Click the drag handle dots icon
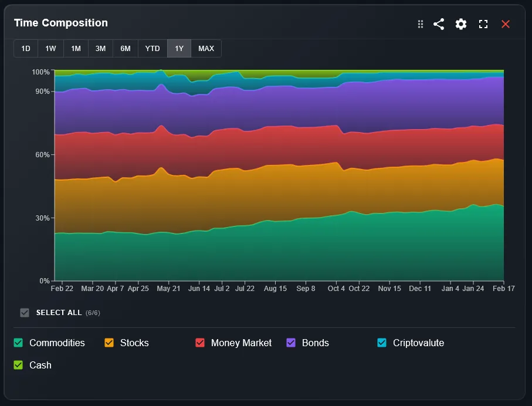The height and width of the screenshot is (406, 532). (420, 24)
